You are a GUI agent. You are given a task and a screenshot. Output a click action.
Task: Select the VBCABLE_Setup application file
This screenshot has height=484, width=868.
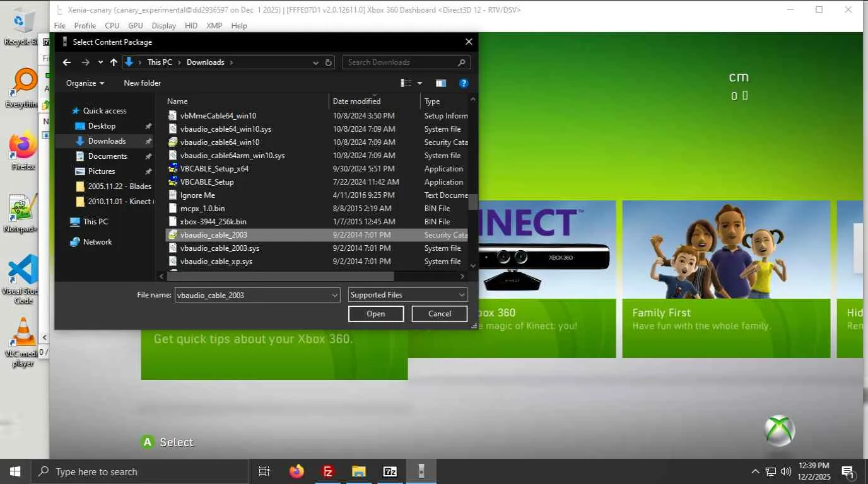(x=207, y=182)
